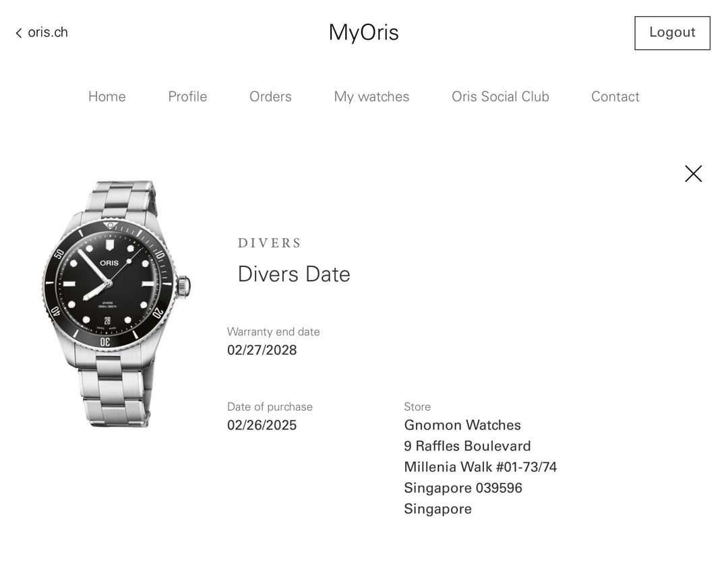Click the Gnomon Watches store name
The width and height of the screenshot is (728, 582).
coord(462,425)
